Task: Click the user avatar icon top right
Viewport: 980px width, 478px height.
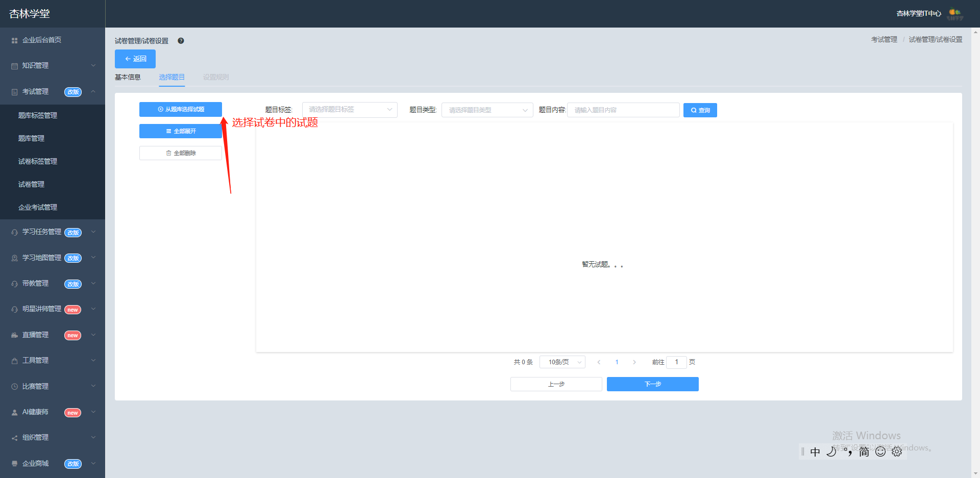Action: click(955, 14)
